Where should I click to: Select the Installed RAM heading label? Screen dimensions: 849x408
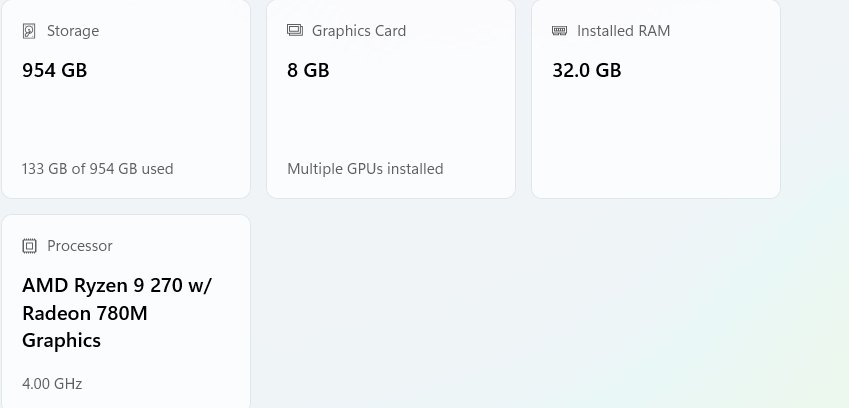[623, 31]
